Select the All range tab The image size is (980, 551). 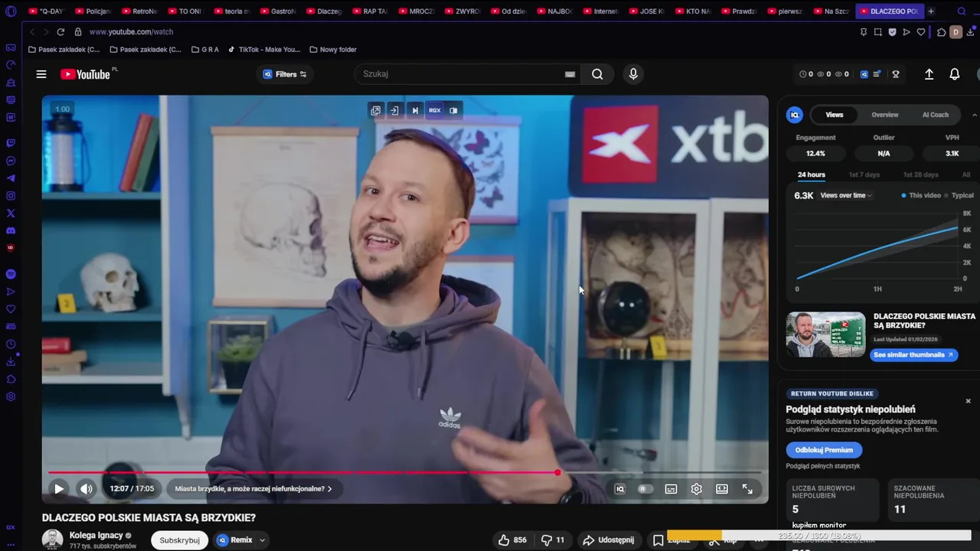(x=966, y=174)
